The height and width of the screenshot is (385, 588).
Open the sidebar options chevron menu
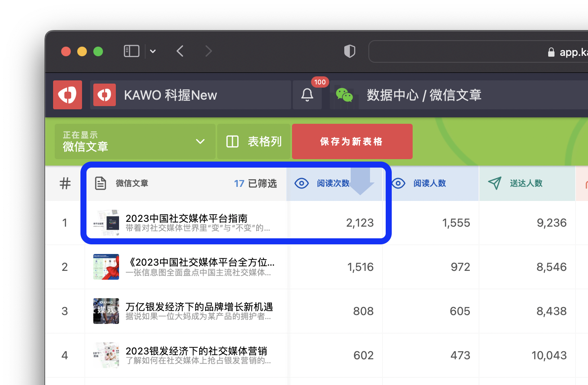click(x=153, y=51)
